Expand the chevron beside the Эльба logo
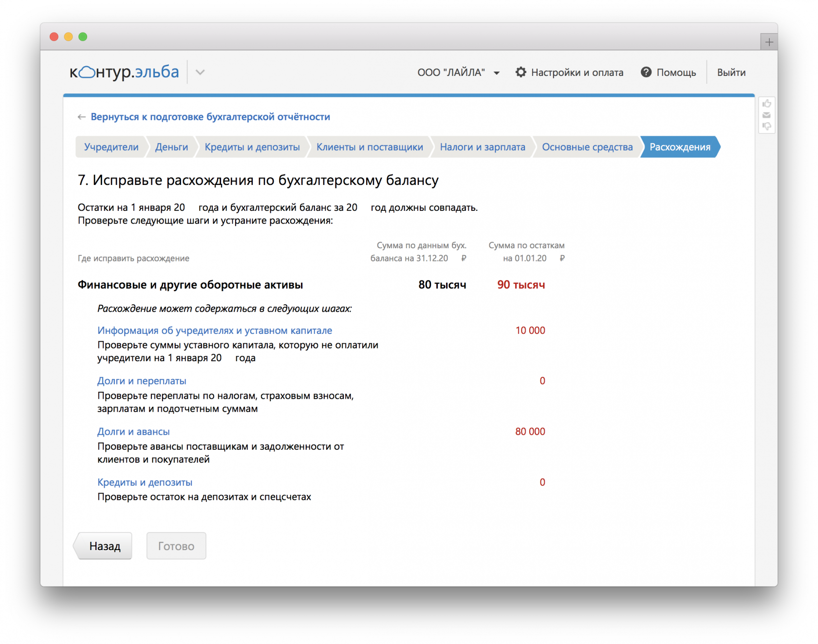This screenshot has height=644, width=818. tap(200, 73)
